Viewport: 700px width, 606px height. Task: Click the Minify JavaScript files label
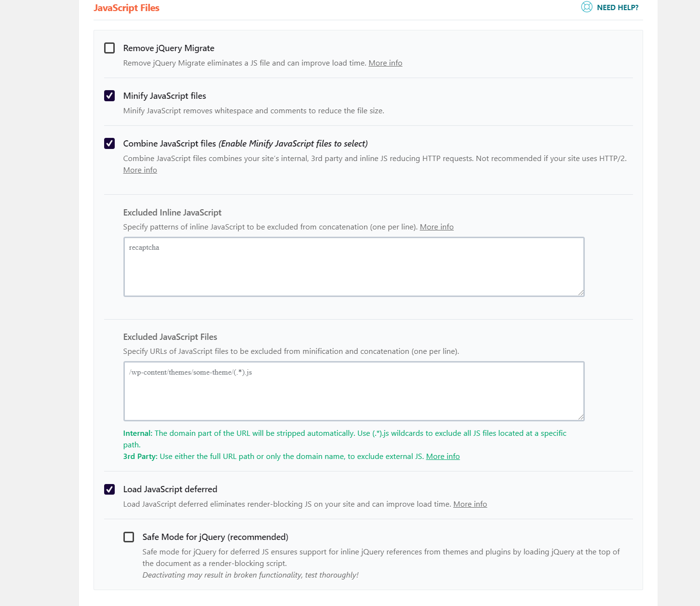(164, 96)
